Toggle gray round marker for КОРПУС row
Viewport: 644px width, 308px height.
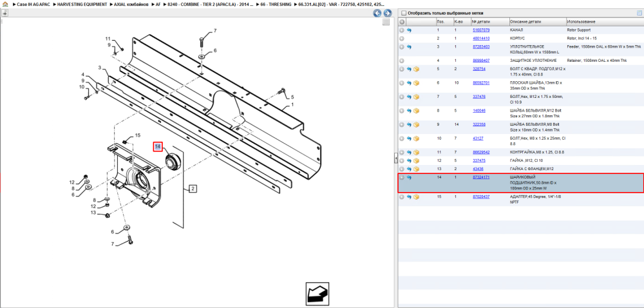[x=402, y=39]
